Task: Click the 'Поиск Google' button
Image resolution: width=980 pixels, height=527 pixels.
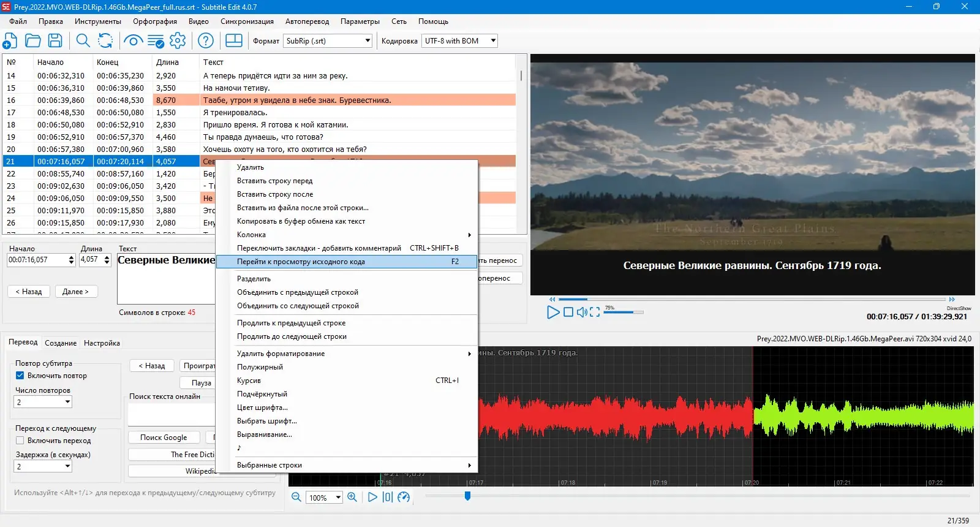Action: [164, 438]
